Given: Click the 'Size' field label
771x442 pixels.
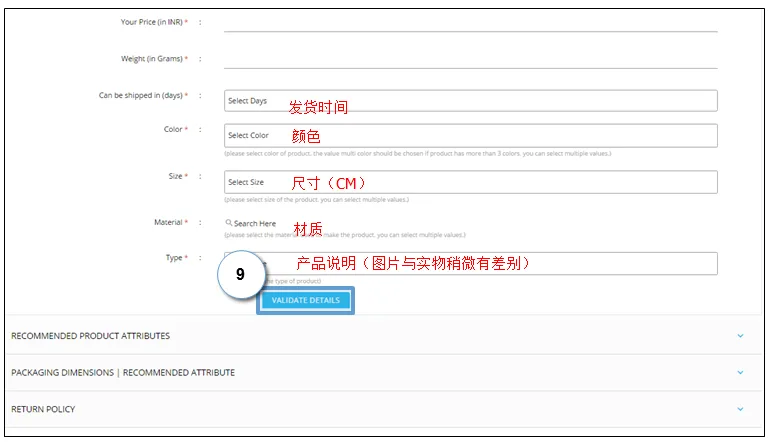Looking at the screenshot, I should click(176, 176).
